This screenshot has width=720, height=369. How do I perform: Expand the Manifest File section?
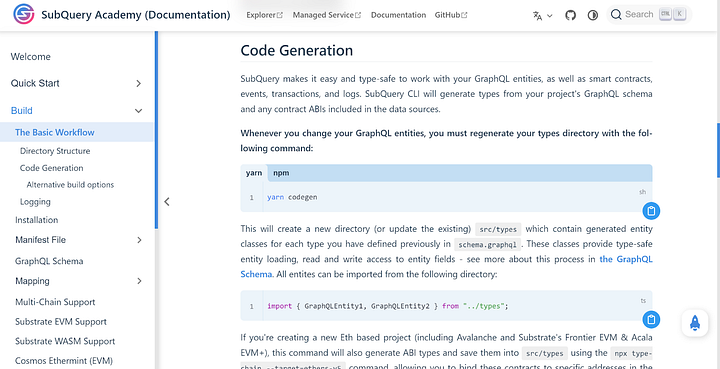[139, 240]
